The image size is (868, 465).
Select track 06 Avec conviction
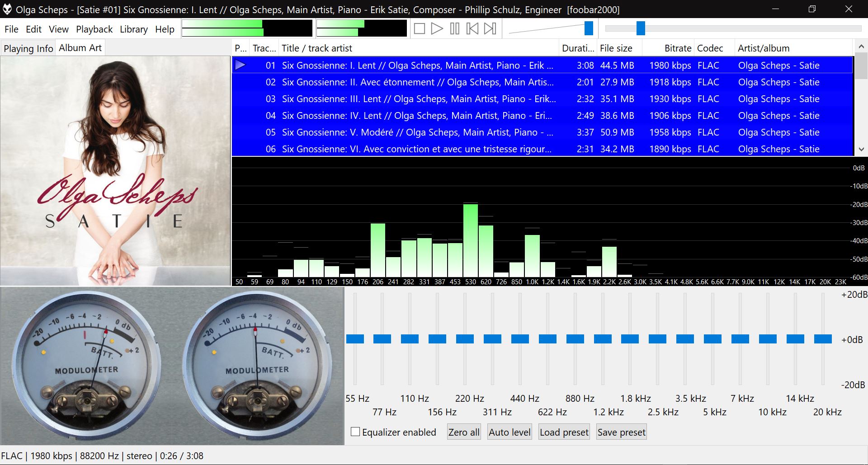542,149
